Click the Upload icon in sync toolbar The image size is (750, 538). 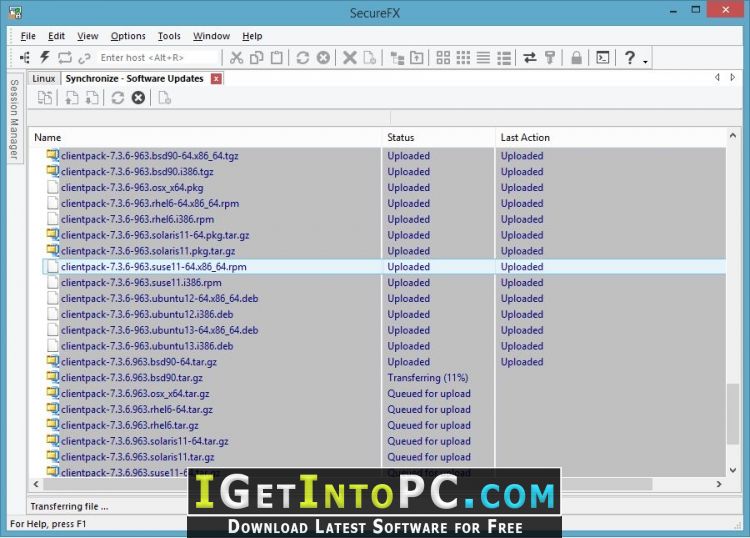point(72,98)
